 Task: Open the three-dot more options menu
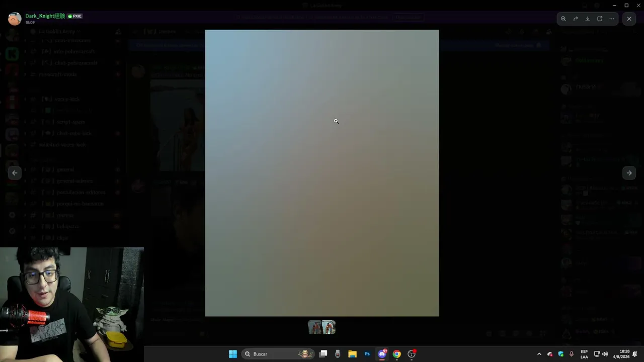(x=612, y=19)
